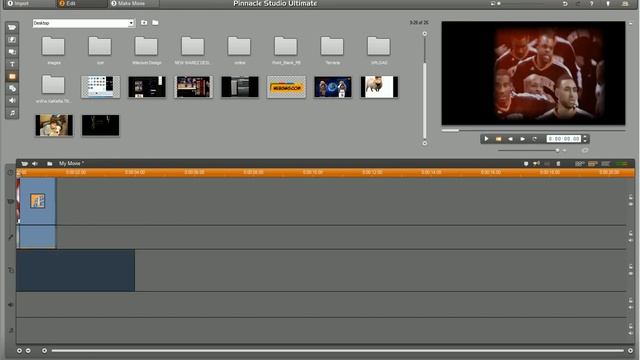Screen dimensions: 640x360
Task: Open the video toolbox camera icon above timeline
Action: click(x=24, y=163)
